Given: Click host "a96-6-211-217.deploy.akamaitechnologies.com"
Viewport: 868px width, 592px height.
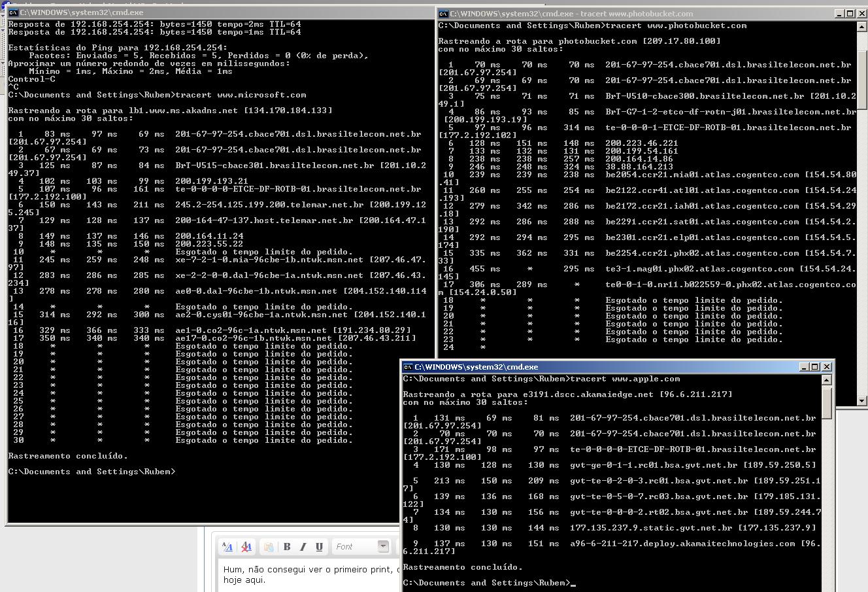Looking at the screenshot, I should point(682,544).
